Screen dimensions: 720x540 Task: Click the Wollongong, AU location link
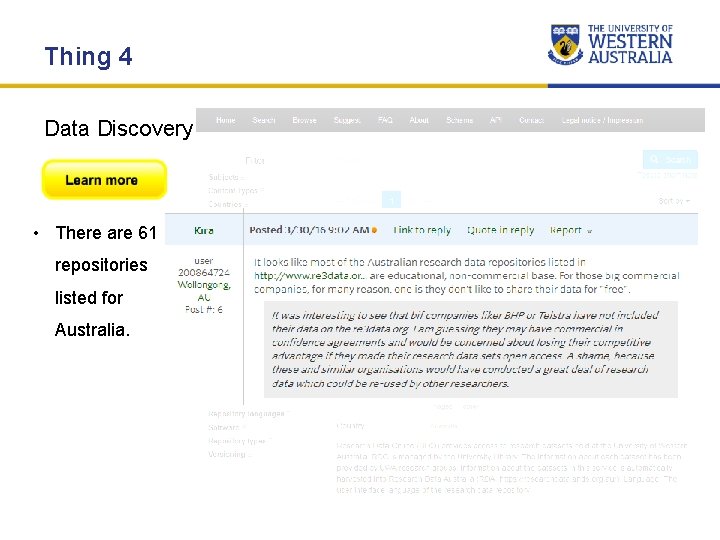point(204,291)
